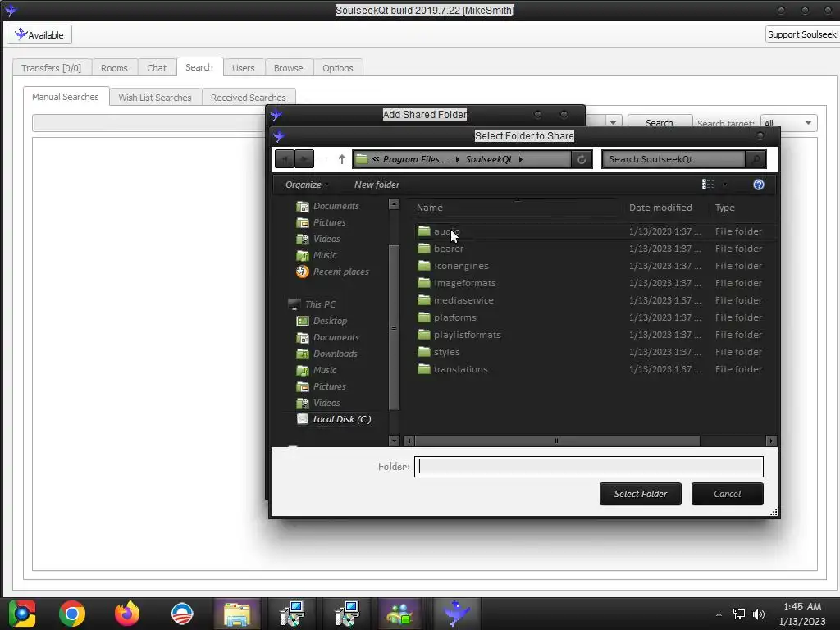Select the styles folder icon
The height and width of the screenshot is (630, 840).
pos(424,352)
